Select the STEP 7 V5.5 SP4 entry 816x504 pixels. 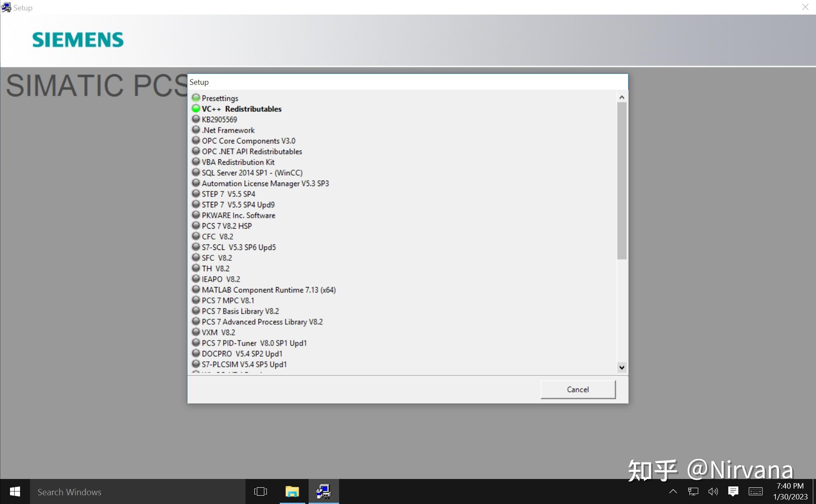coord(228,194)
